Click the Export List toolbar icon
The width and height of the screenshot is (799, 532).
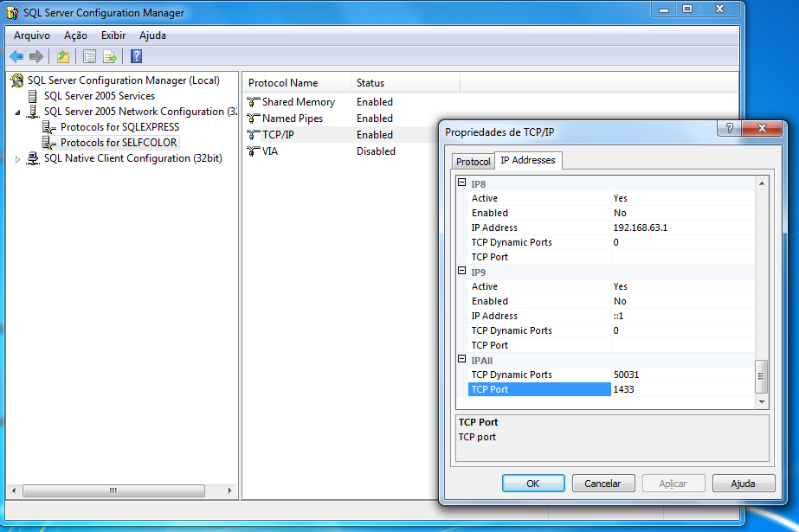[110, 56]
